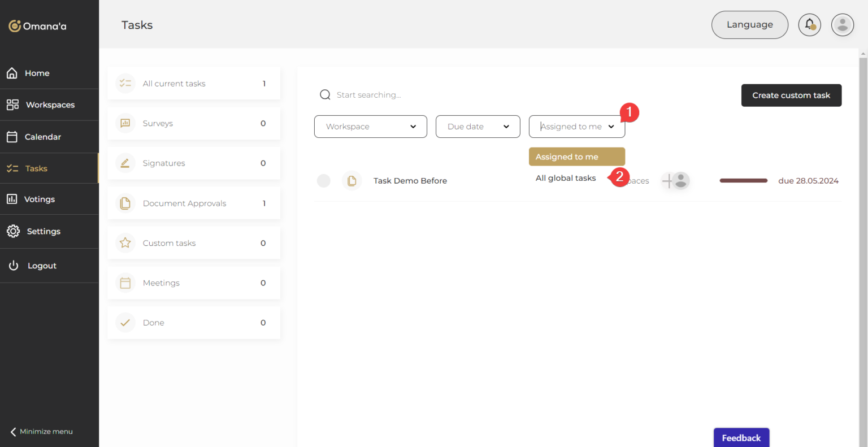
Task: Open the Feedback button
Action: click(741, 438)
